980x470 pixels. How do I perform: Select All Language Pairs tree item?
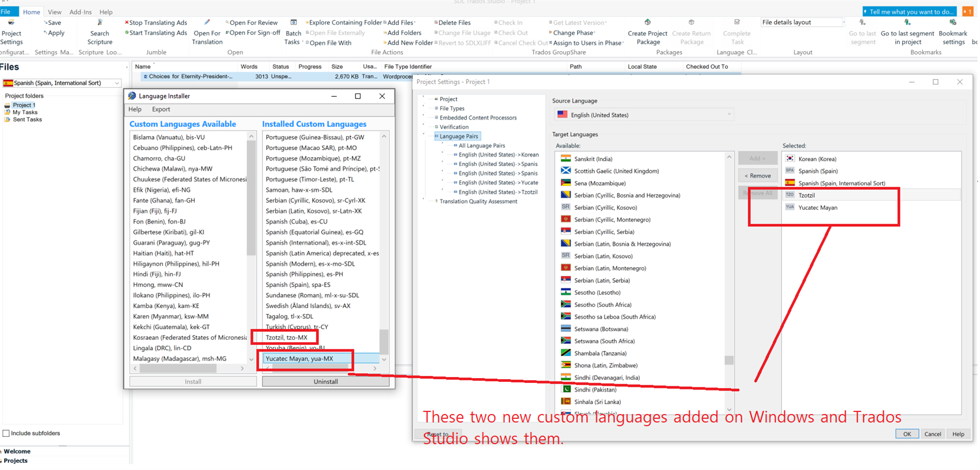(481, 146)
